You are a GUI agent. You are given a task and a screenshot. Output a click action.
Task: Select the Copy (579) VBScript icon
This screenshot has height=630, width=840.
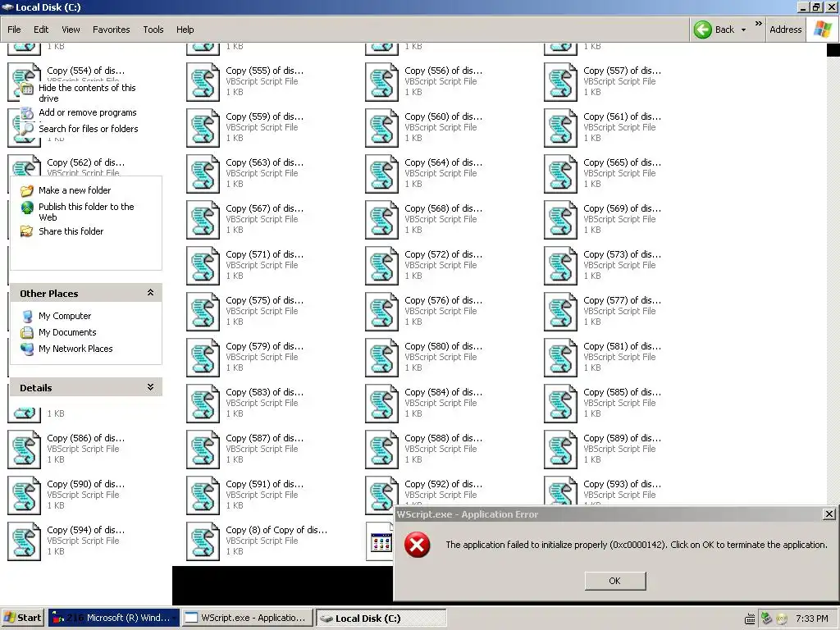click(x=203, y=358)
